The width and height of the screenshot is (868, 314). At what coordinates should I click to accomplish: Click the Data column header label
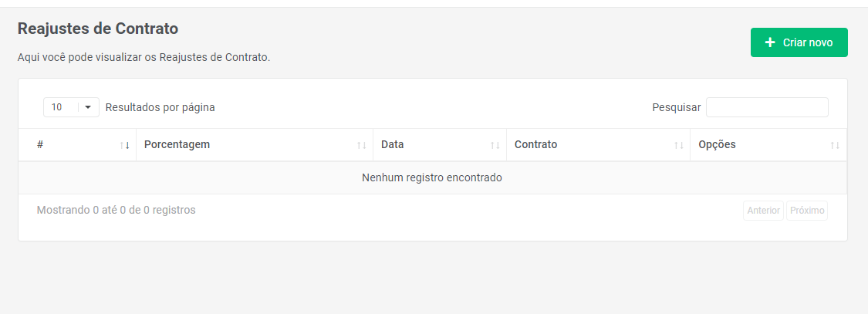392,144
